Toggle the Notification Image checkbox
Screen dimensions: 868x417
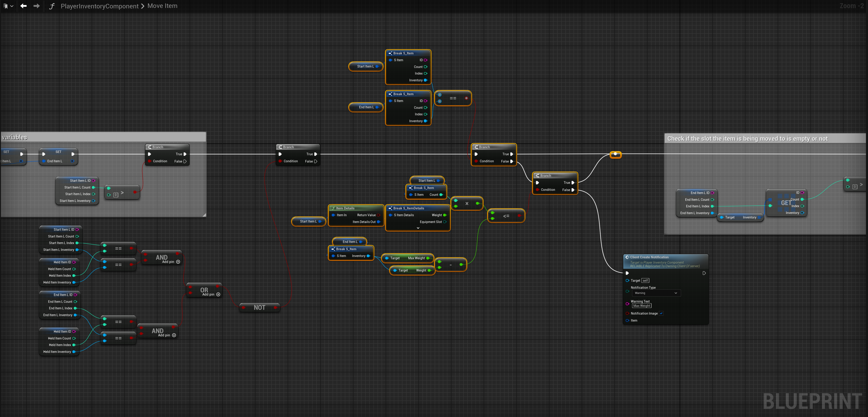661,313
